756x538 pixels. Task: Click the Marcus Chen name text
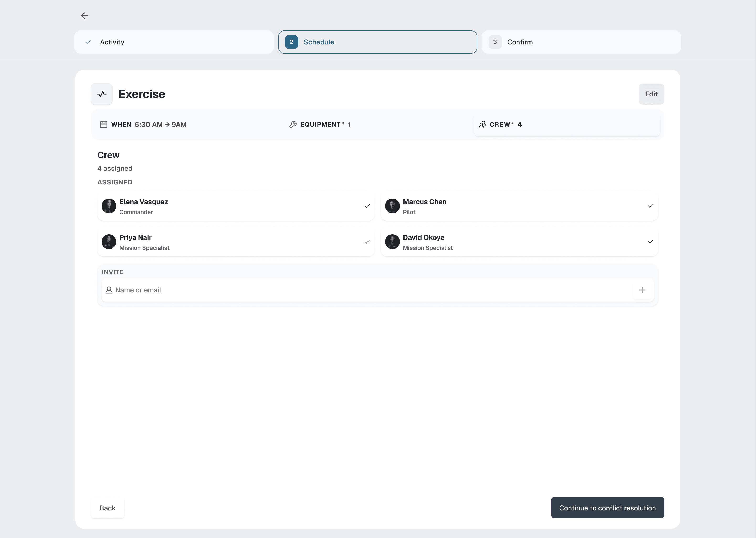coord(424,202)
